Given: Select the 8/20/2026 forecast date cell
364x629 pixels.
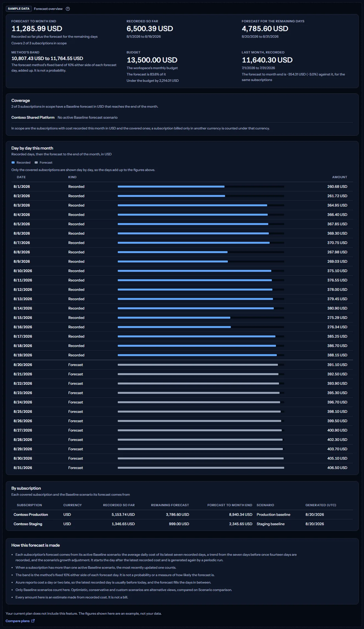Looking at the screenshot, I should 23,365.
